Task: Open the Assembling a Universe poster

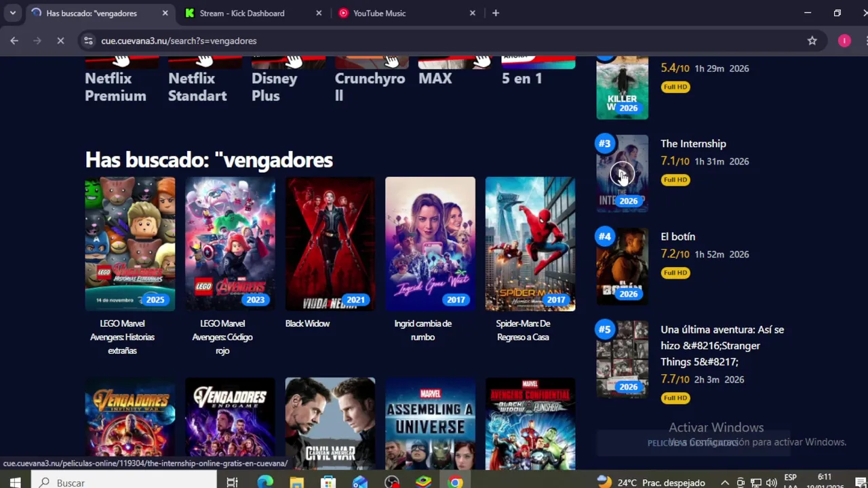Action: click(x=430, y=424)
